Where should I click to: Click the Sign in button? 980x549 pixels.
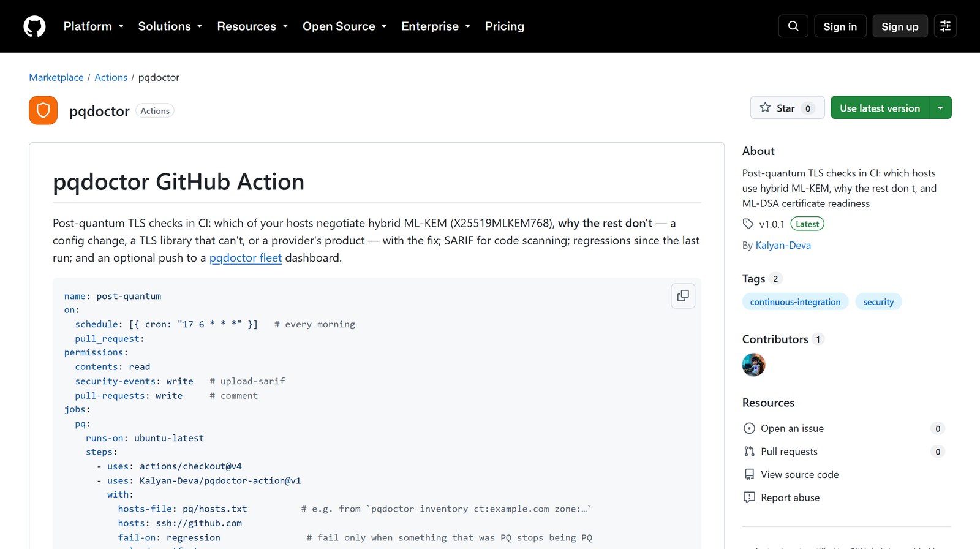[840, 26]
